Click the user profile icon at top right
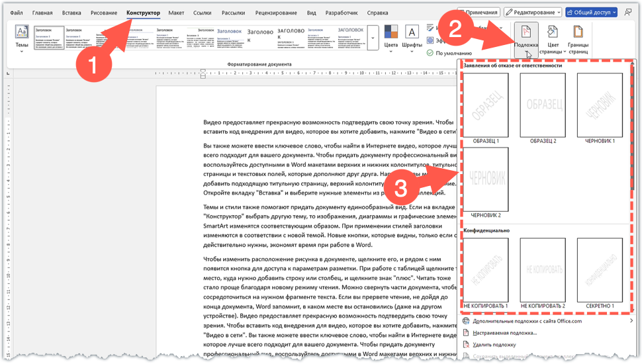This screenshot has width=642, height=364. tap(628, 13)
